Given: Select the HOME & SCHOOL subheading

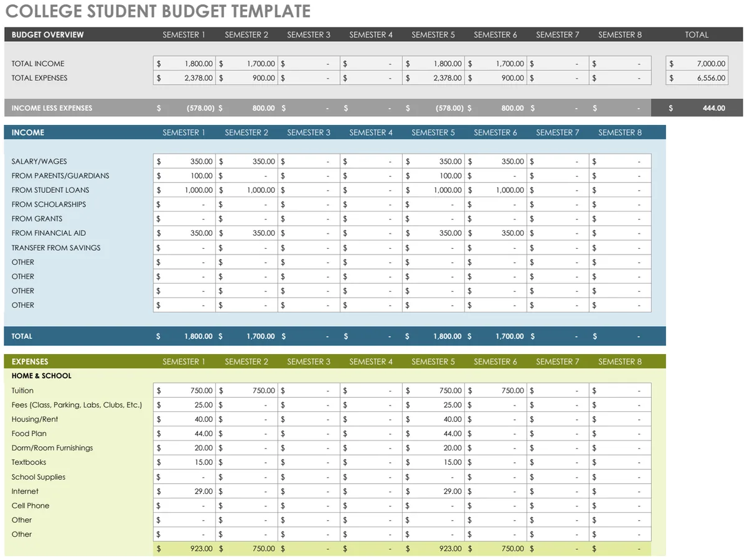Looking at the screenshot, I should pyautogui.click(x=41, y=376).
